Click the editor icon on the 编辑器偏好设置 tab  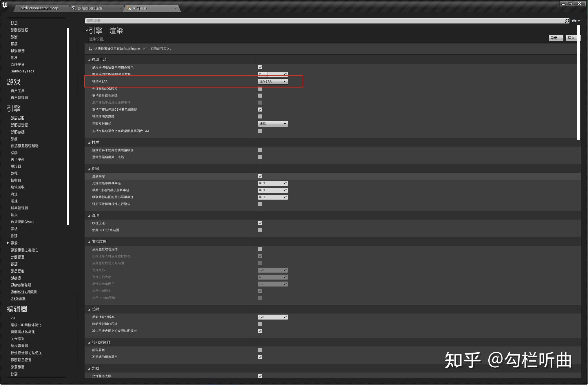pyautogui.click(x=73, y=8)
